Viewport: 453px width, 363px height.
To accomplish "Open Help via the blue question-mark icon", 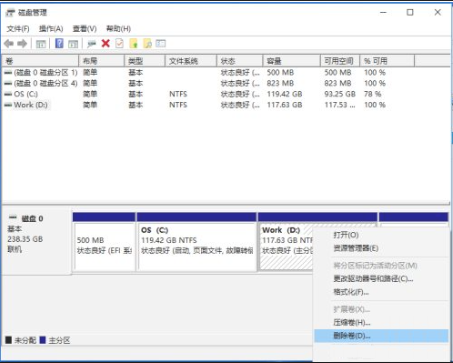I will [x=59, y=43].
